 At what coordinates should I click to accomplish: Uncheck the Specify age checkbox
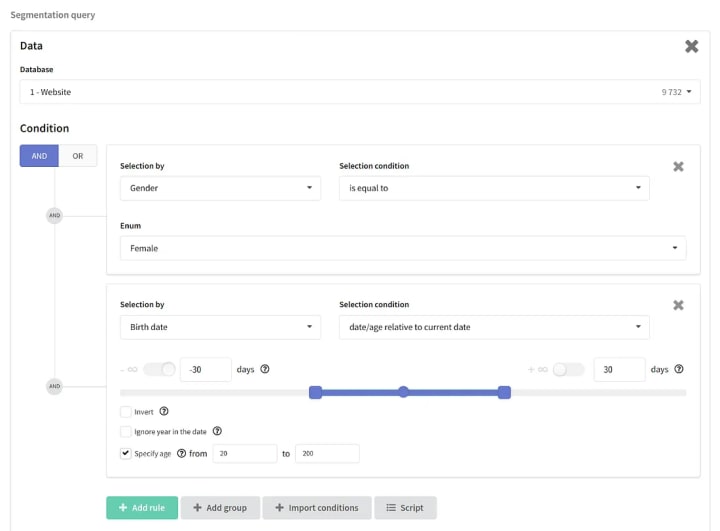click(125, 453)
